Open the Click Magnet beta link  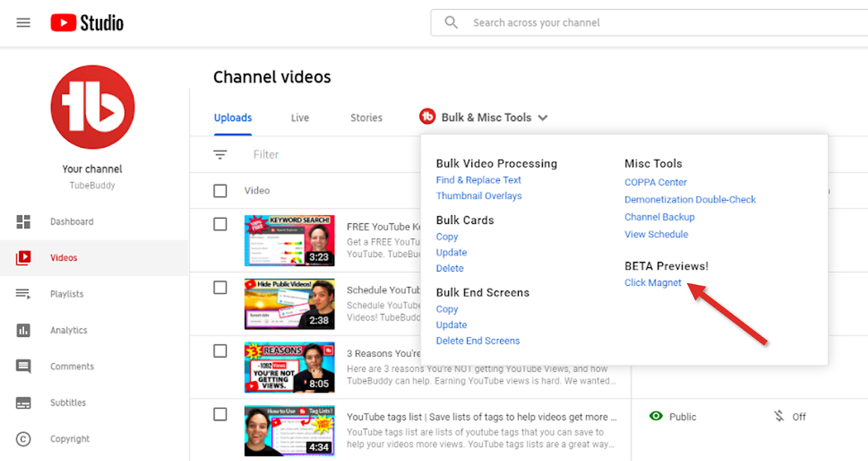[653, 283]
